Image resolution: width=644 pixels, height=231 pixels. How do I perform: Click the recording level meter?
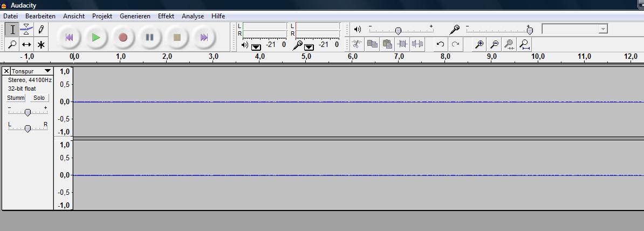tap(318, 30)
